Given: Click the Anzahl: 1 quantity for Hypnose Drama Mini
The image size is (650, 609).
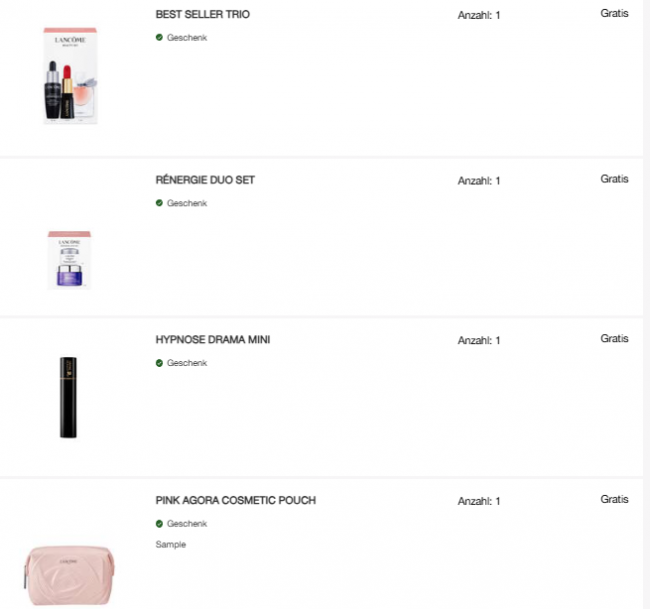Looking at the screenshot, I should 478,341.
